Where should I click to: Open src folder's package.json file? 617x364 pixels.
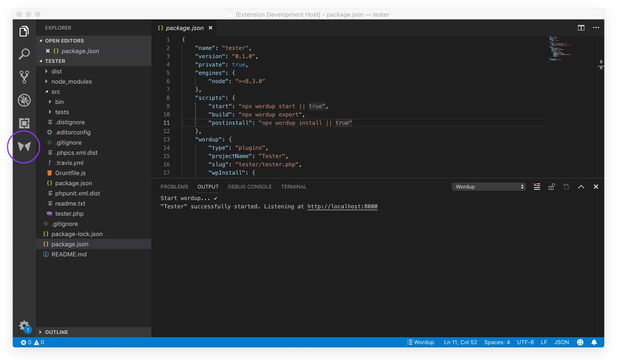tap(74, 183)
